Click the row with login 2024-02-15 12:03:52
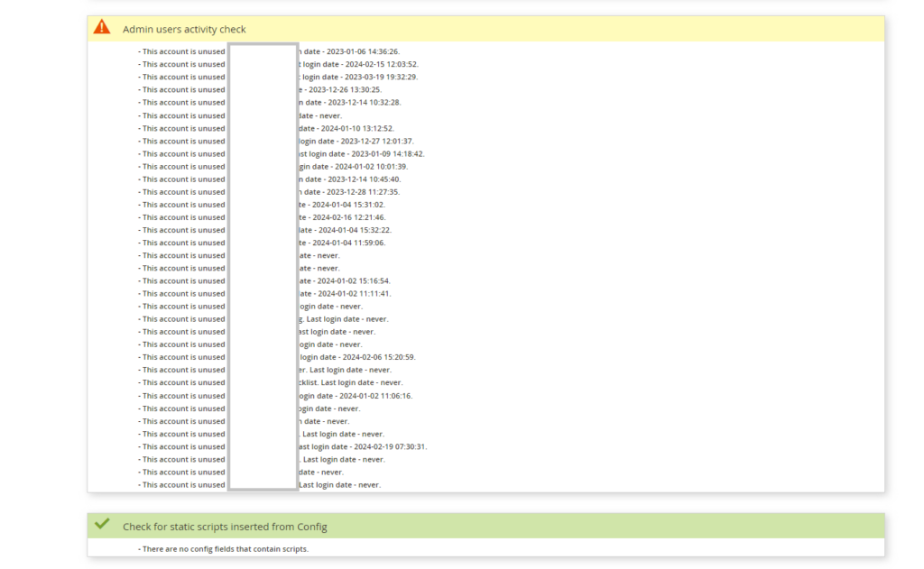Image resolution: width=924 pixels, height=569 pixels. [x=370, y=64]
